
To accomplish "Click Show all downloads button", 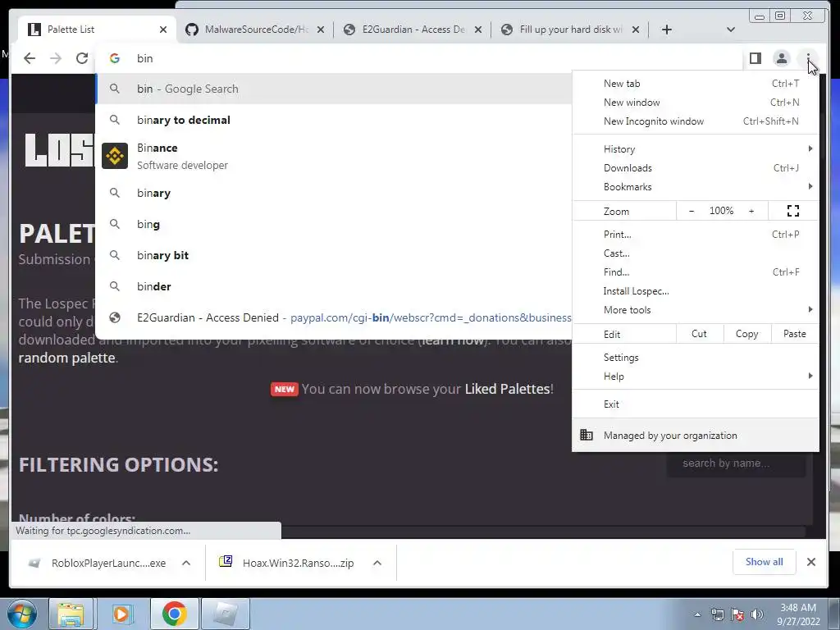I will click(764, 561).
